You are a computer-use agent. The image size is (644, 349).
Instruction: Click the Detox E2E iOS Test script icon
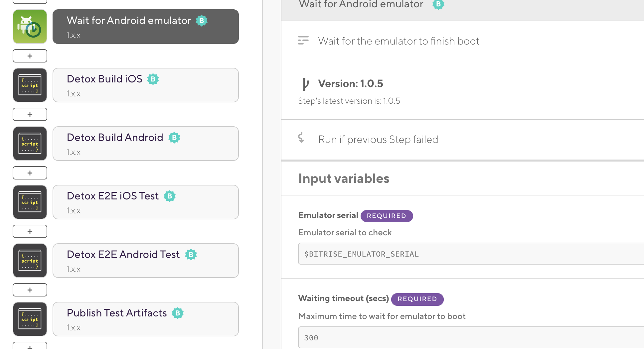pos(30,202)
